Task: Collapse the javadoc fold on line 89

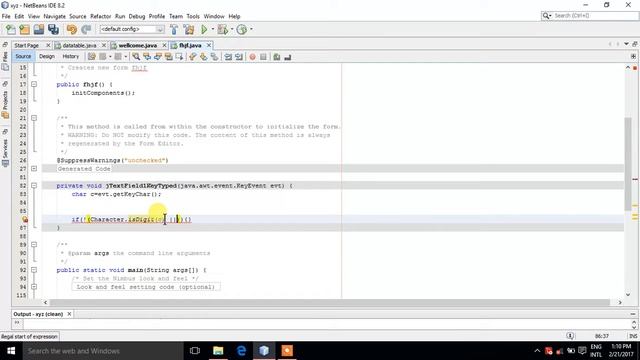Action: pyautogui.click(x=34, y=245)
